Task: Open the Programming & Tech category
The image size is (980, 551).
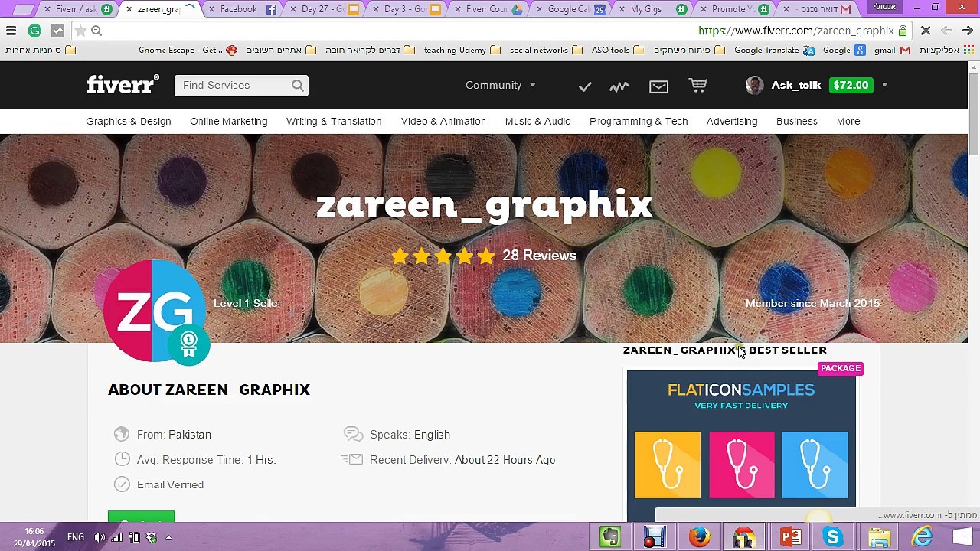Action: coord(639,121)
